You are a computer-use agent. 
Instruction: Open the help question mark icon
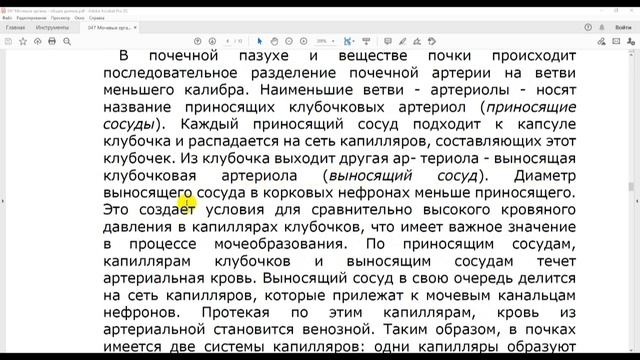point(588,27)
